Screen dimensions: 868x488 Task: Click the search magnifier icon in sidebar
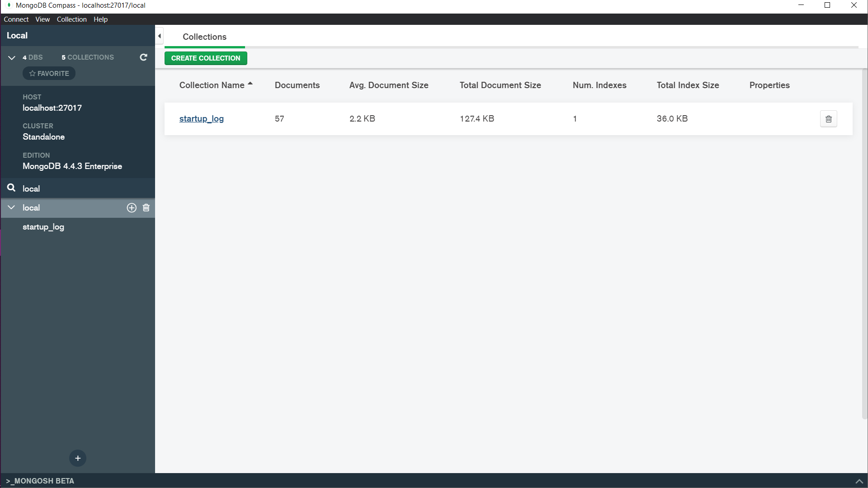11,188
